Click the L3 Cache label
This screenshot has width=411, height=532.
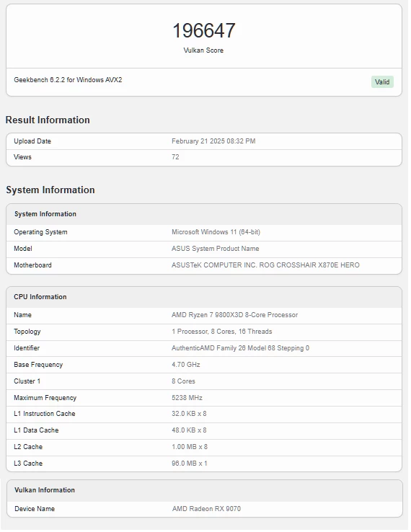[28, 464]
